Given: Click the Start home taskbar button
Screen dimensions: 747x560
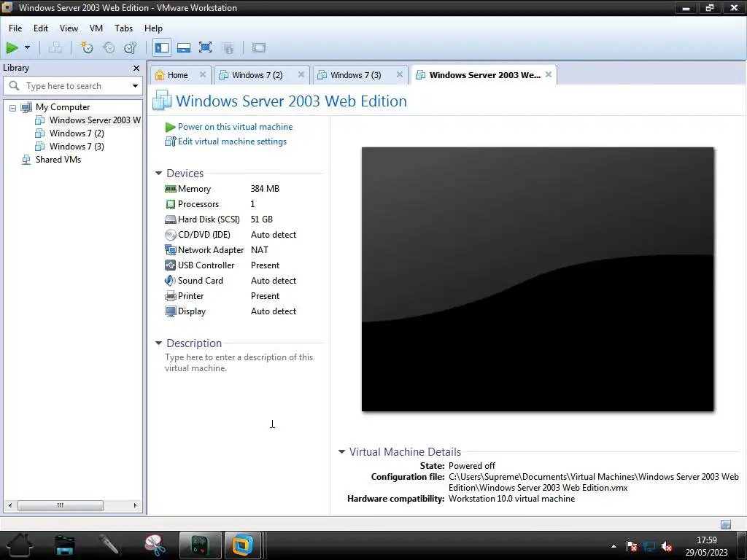Looking at the screenshot, I should point(20,545).
